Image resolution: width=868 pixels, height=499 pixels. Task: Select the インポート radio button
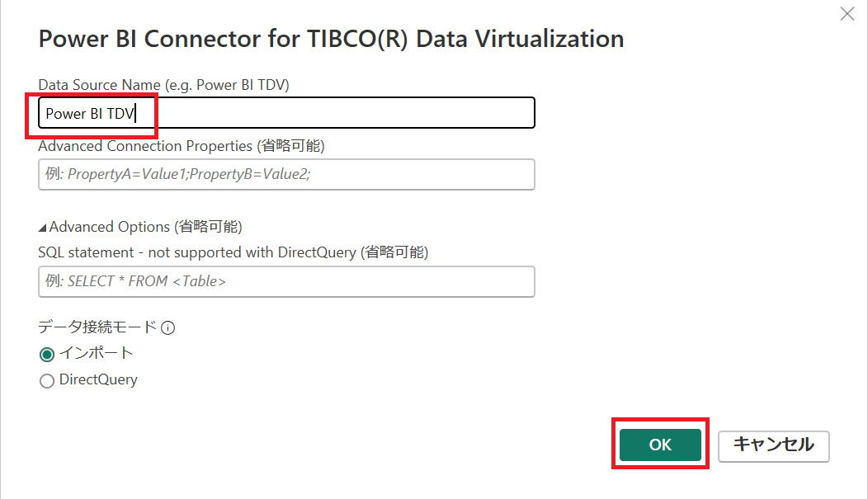click(x=47, y=354)
